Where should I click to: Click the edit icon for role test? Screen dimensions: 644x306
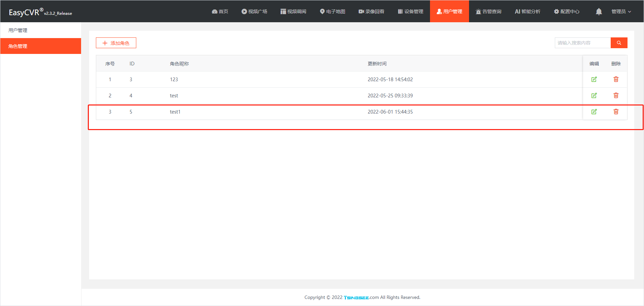tap(594, 95)
